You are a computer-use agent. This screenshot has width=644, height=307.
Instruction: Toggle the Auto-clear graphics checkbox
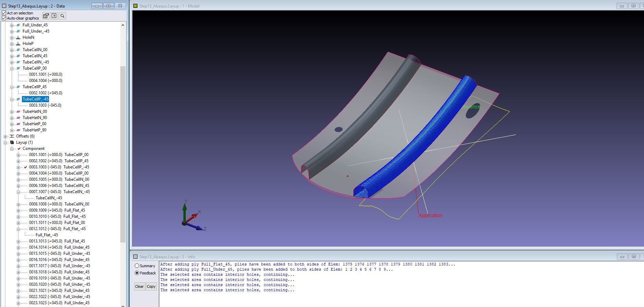click(4, 18)
